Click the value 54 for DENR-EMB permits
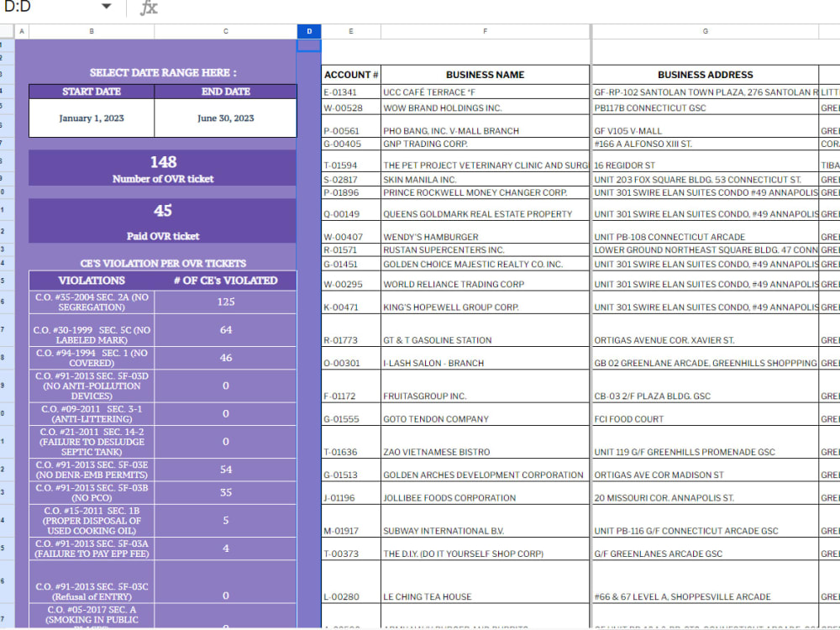The image size is (840, 630). pos(225,470)
